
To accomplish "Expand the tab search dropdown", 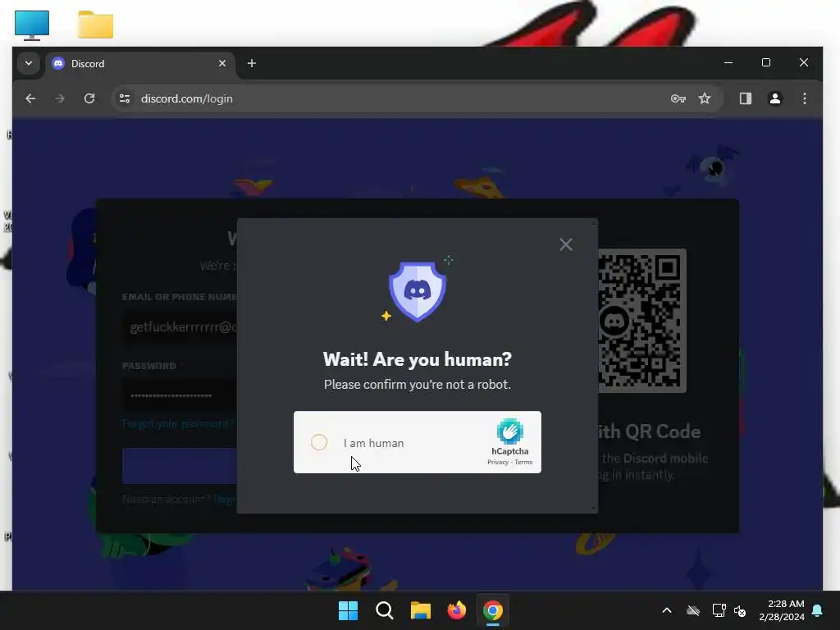I will tap(29, 63).
